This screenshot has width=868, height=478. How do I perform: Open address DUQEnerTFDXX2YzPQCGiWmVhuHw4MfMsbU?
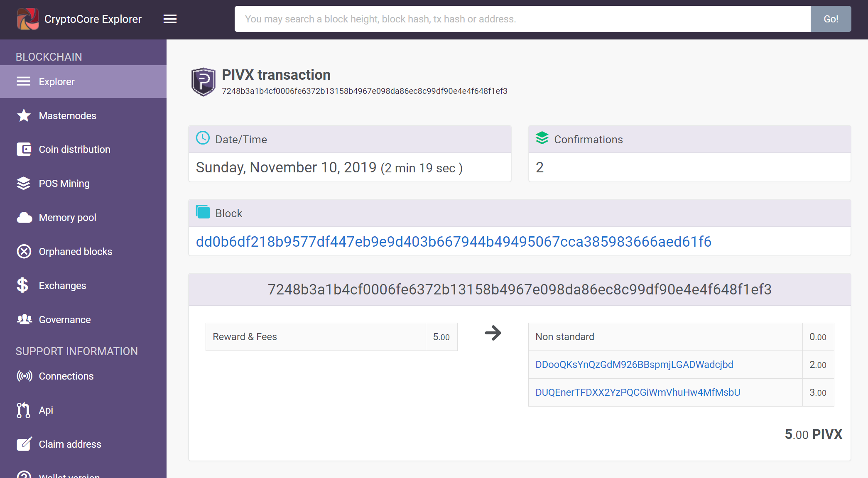point(638,392)
